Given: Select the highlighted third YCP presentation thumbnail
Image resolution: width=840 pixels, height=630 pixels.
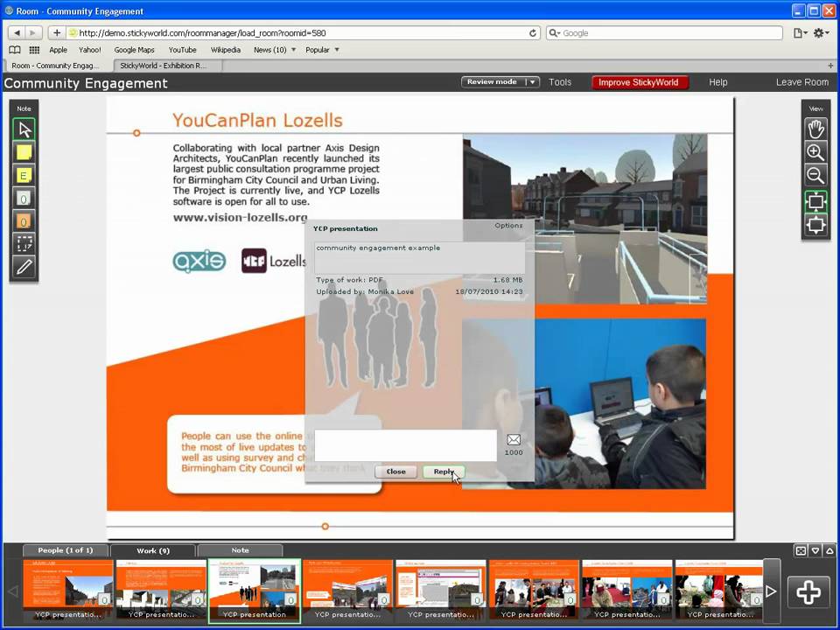Looking at the screenshot, I should point(255,591).
